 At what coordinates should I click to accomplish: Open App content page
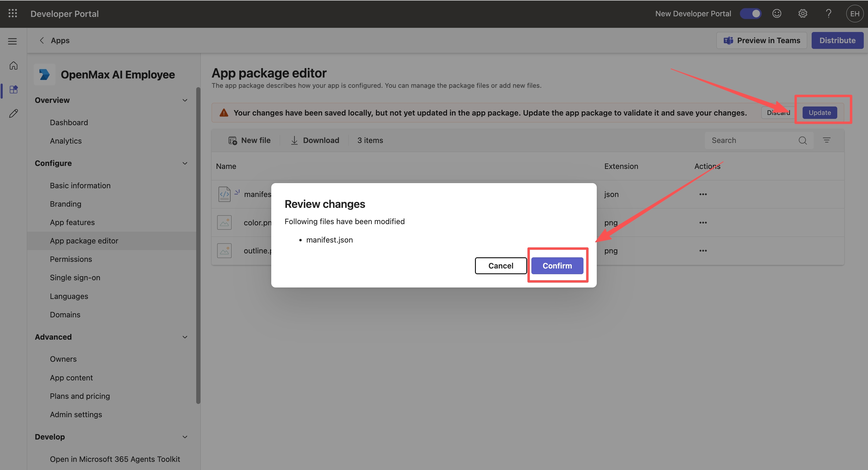[x=71, y=378]
